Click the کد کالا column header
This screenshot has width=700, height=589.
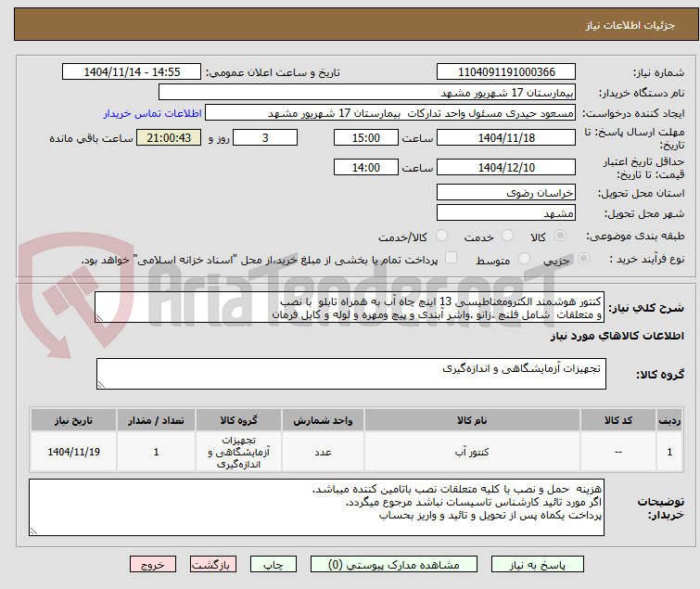tap(618, 420)
